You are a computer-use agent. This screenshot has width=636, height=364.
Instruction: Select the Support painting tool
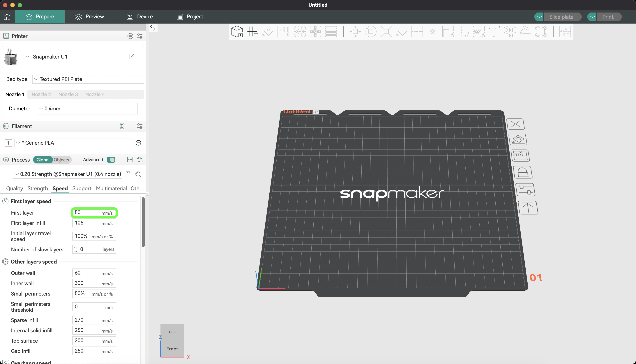(x=448, y=31)
